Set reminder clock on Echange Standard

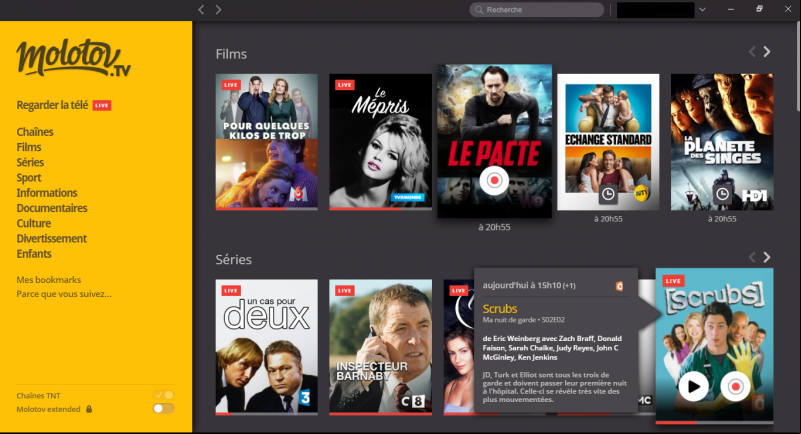[x=608, y=194]
